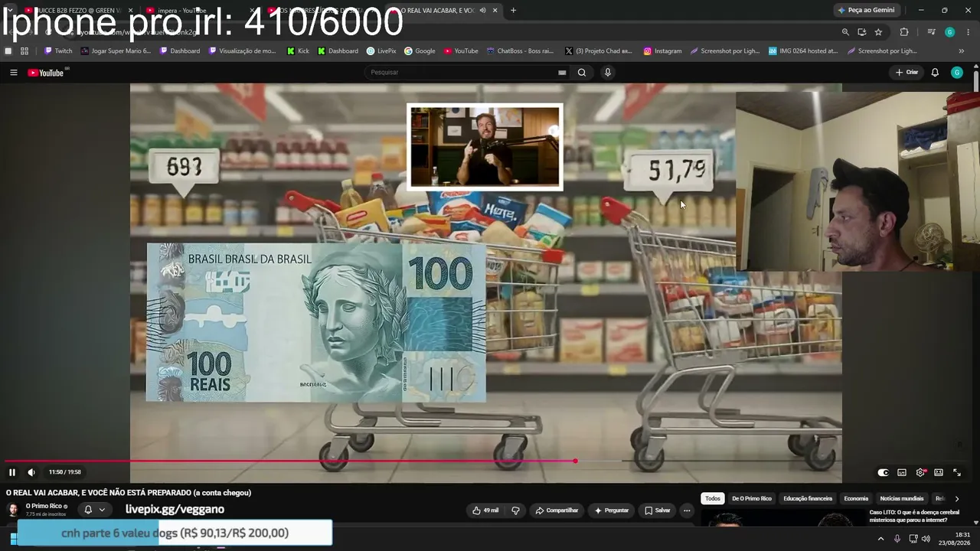Open more actions ellipsis below the video
The width and height of the screenshot is (980, 551).
coord(687,510)
